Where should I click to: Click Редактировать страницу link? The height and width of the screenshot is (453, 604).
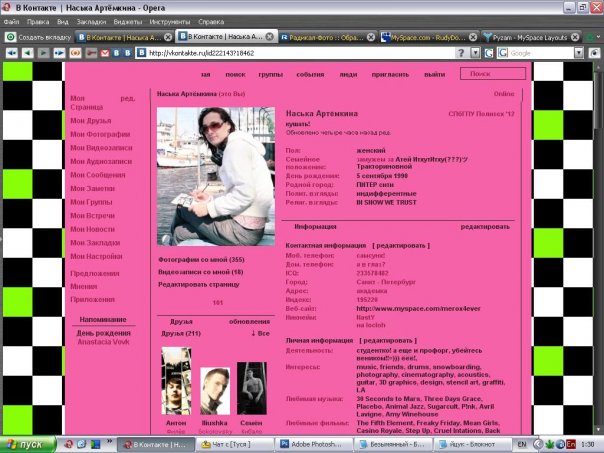[x=199, y=284]
